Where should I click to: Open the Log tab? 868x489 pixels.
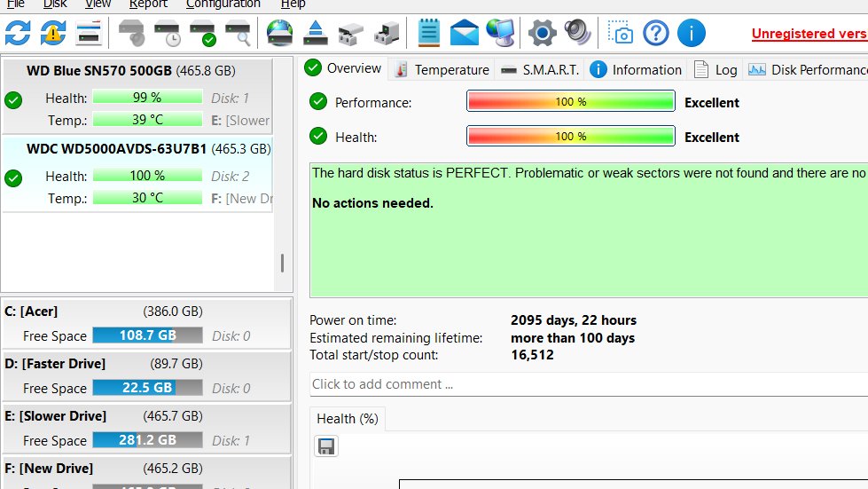tap(716, 70)
